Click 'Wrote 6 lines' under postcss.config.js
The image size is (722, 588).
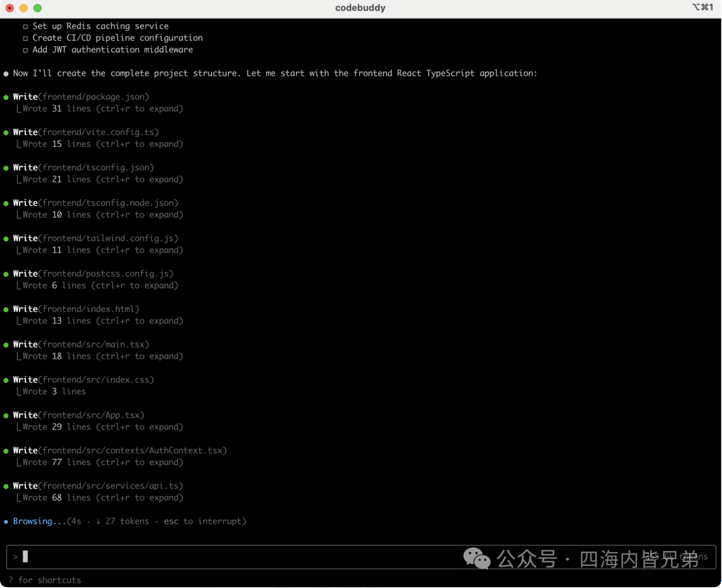coord(54,286)
